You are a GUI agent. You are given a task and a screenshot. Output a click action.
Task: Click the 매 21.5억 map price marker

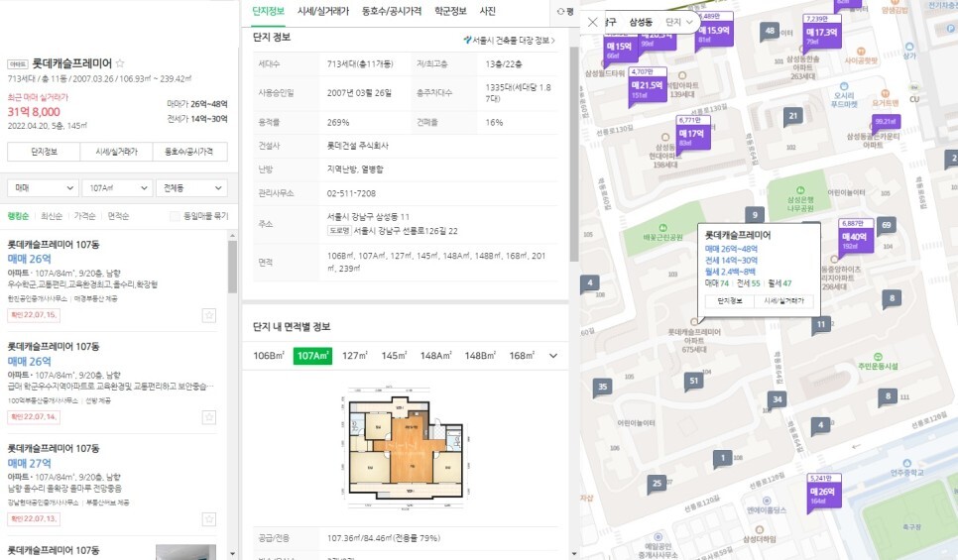pyautogui.click(x=647, y=86)
